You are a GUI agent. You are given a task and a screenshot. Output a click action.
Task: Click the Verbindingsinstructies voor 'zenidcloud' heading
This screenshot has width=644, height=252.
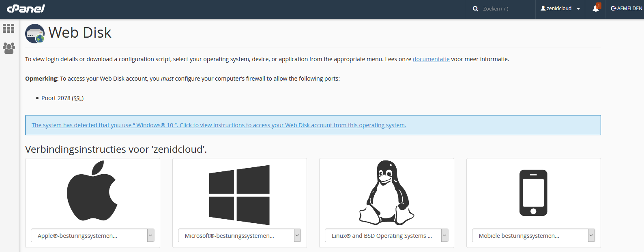pyautogui.click(x=116, y=149)
